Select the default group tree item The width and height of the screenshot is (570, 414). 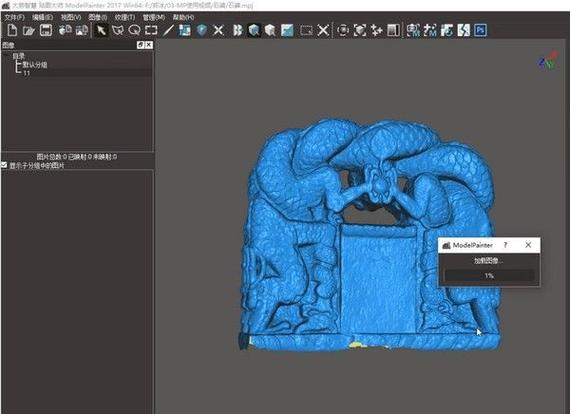(35, 65)
